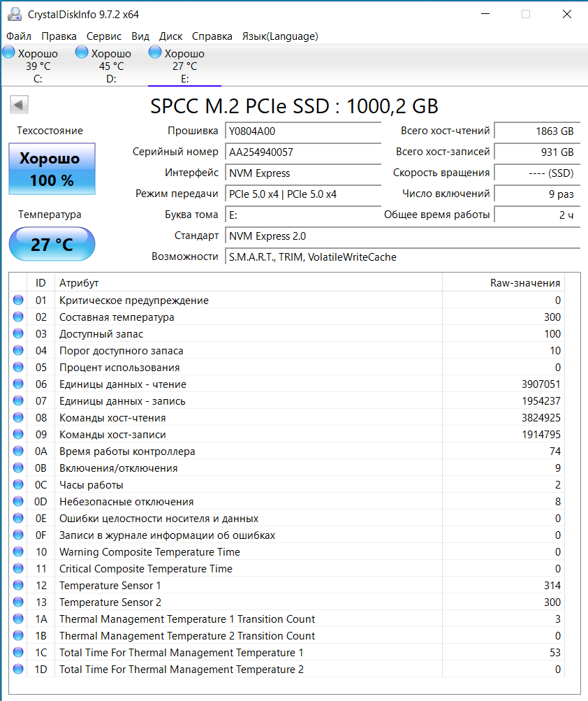Click the Атрибут column header
The width and height of the screenshot is (588, 701).
click(x=249, y=283)
